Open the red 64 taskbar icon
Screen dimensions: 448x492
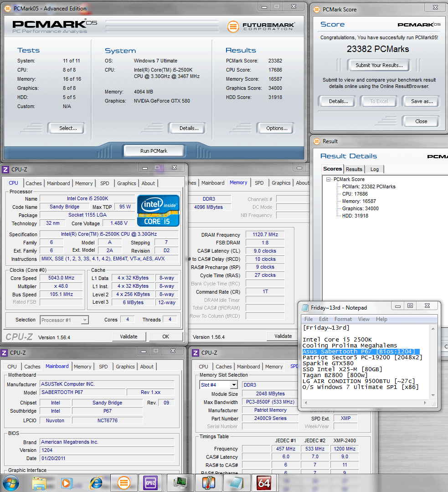(x=263, y=483)
